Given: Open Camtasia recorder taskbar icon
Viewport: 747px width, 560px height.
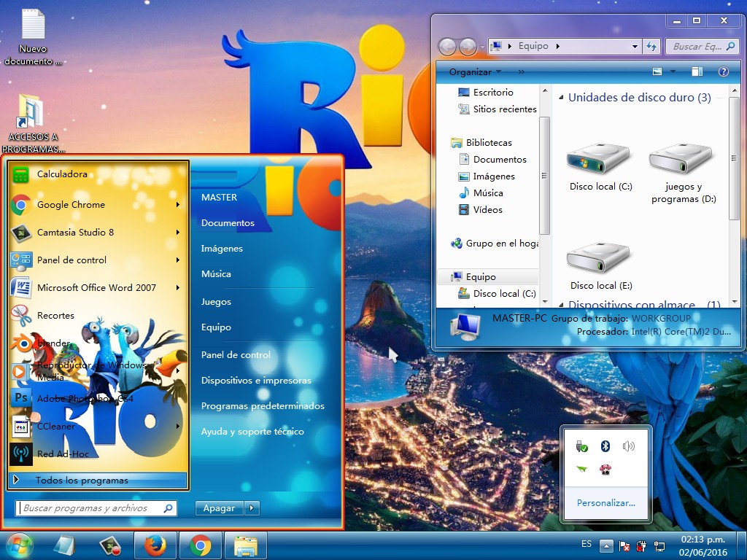Looking at the screenshot, I should (110, 545).
